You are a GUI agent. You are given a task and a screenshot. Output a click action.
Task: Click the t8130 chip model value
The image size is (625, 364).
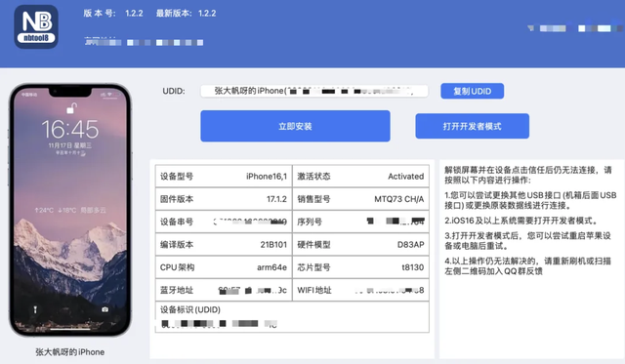point(412,267)
